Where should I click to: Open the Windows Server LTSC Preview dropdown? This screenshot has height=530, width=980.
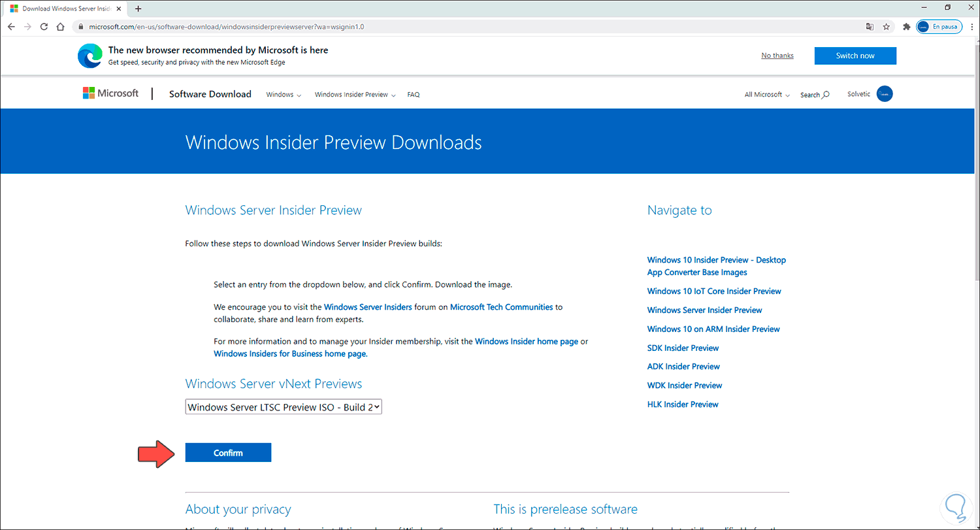284,407
